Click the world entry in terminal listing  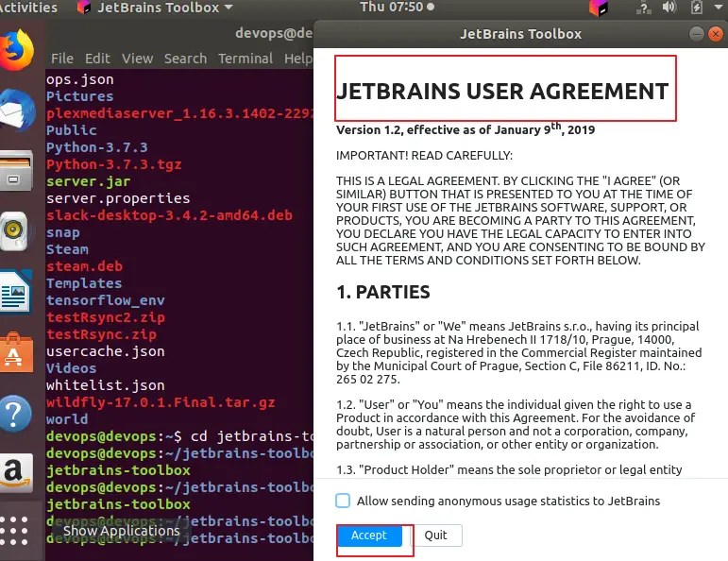67,419
